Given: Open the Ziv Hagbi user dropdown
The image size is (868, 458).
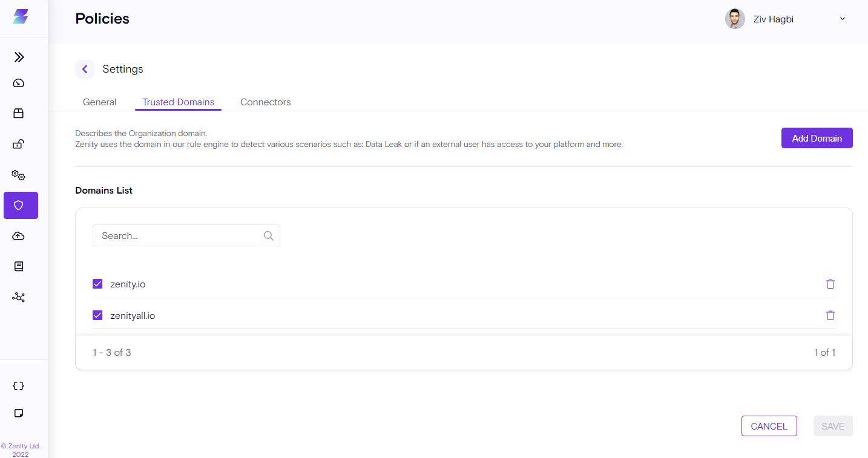Looking at the screenshot, I should (786, 19).
